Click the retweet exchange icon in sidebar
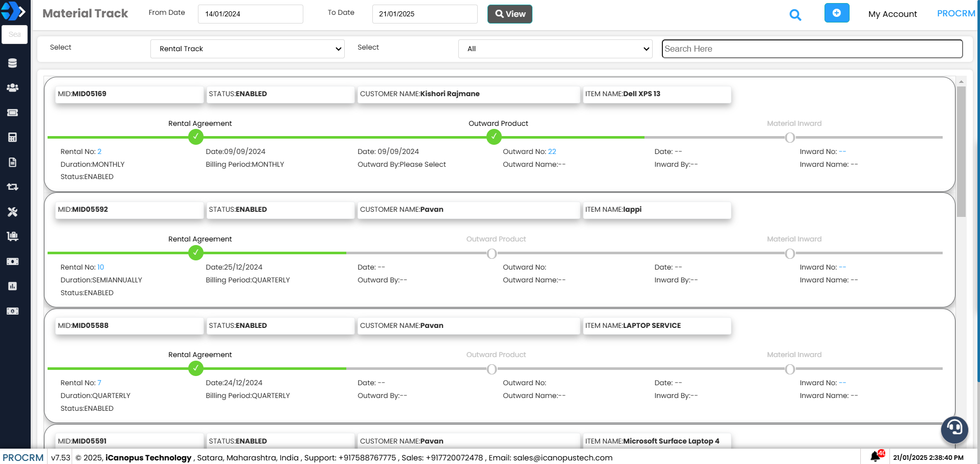This screenshot has height=464, width=980. (x=13, y=187)
